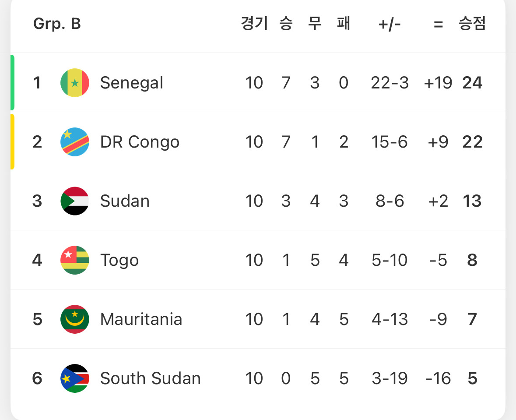Click Senegal's 24 points value
516x420 pixels.
point(472,83)
